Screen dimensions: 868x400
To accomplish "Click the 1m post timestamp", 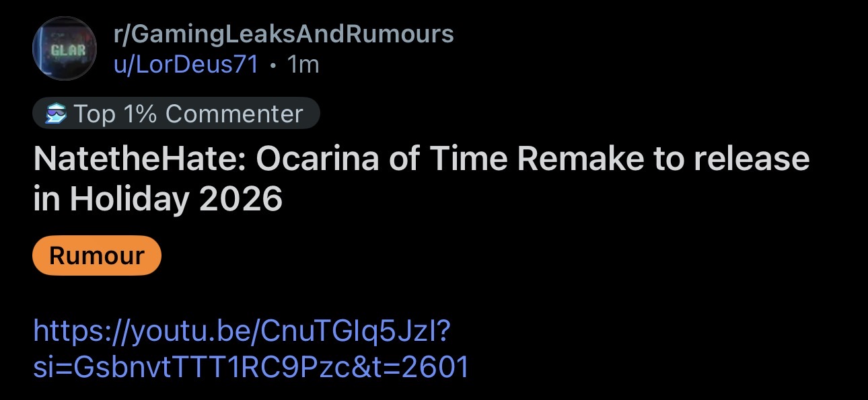I will pos(302,65).
